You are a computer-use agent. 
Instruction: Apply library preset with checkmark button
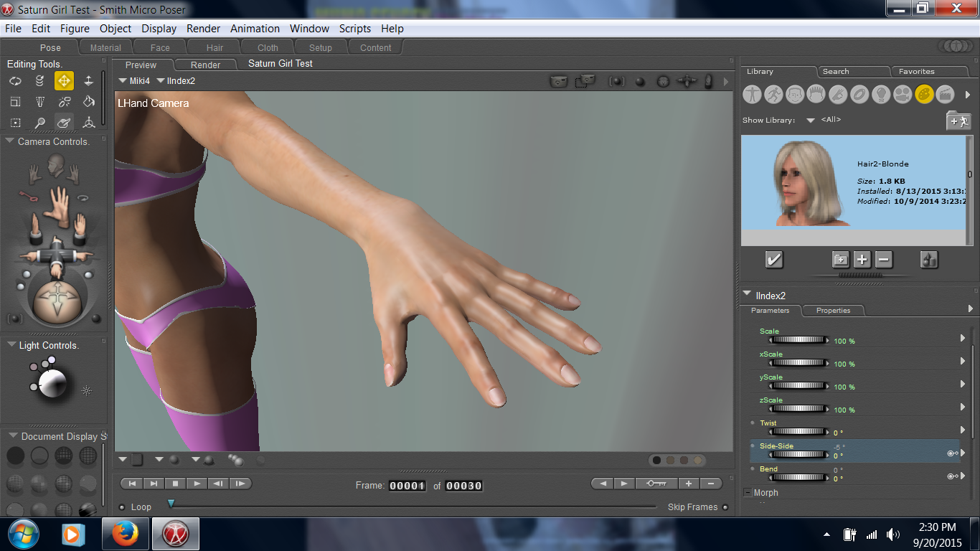pyautogui.click(x=773, y=260)
